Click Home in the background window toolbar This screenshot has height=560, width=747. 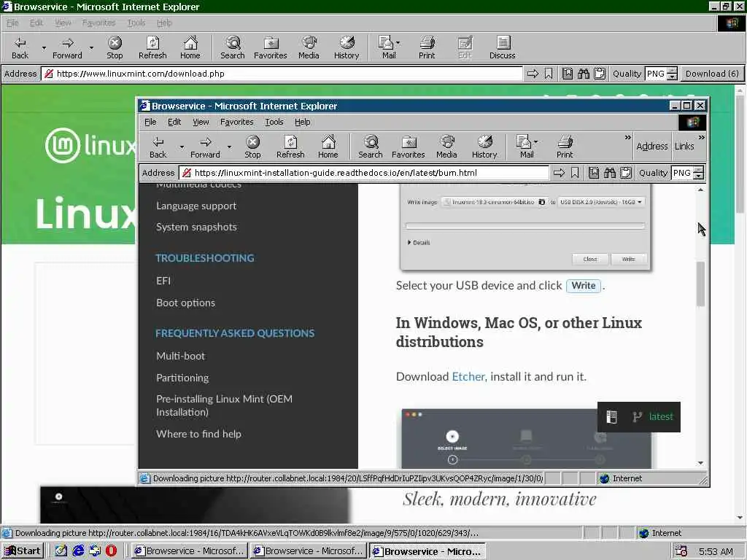[190, 47]
